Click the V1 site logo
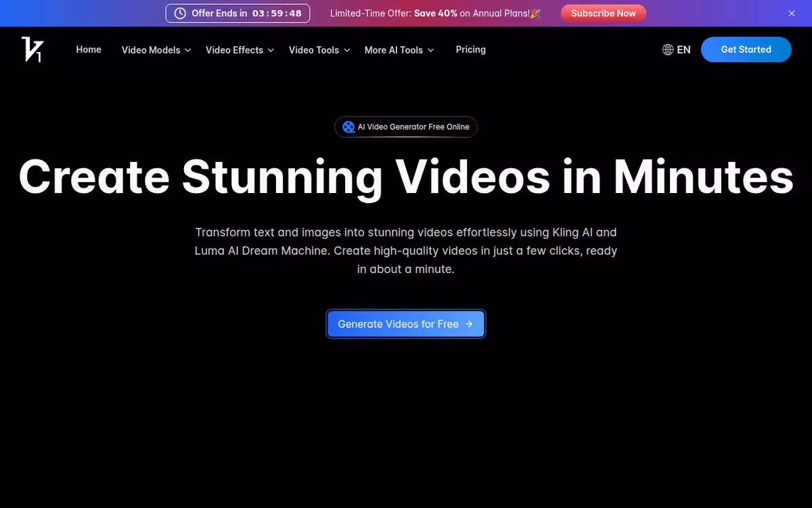The width and height of the screenshot is (812, 508). coord(32,50)
